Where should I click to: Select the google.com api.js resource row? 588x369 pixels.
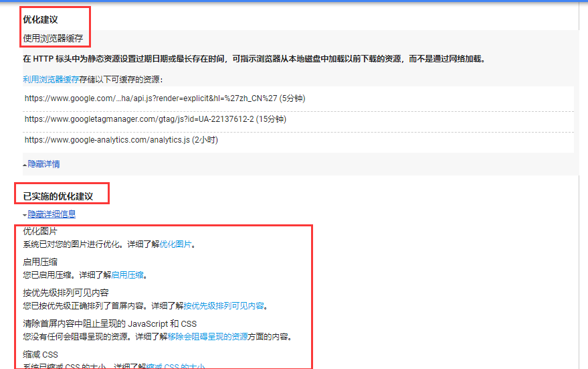click(x=165, y=98)
